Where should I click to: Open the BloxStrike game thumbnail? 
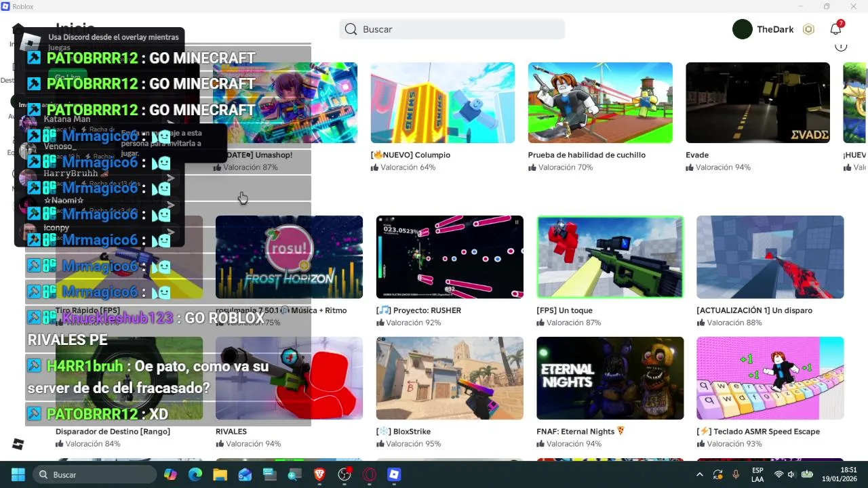pyautogui.click(x=450, y=378)
